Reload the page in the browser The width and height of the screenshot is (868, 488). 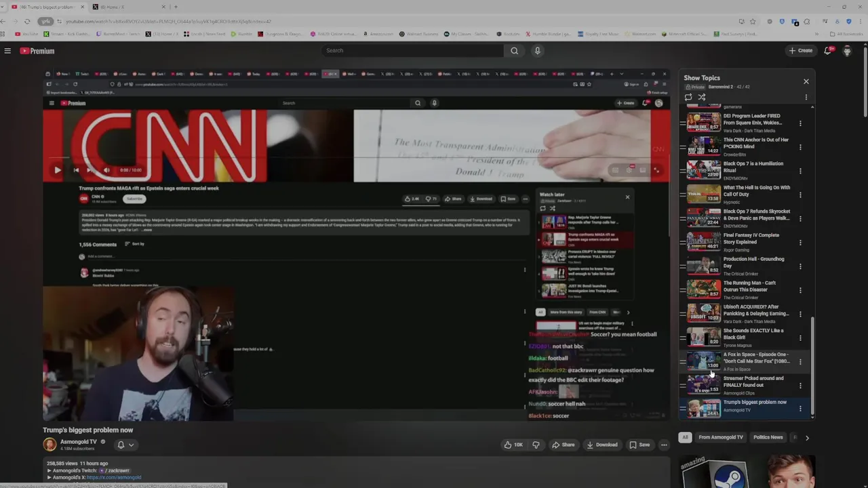pyautogui.click(x=27, y=21)
